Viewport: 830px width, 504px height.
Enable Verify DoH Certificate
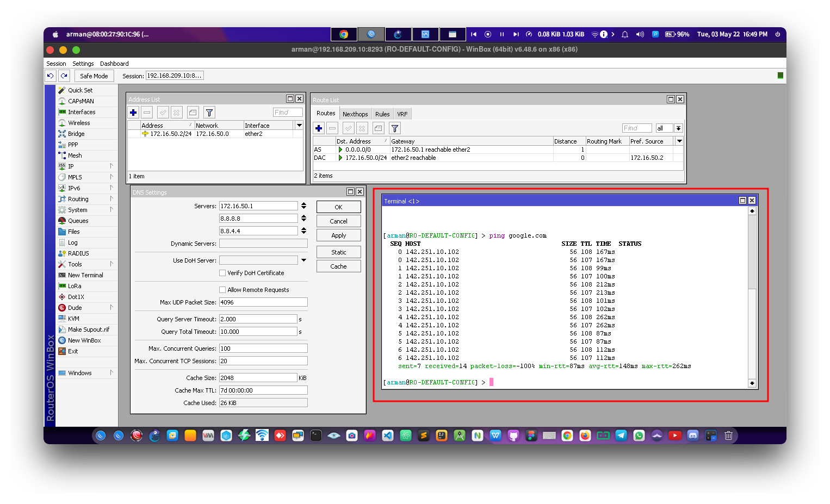[222, 272]
